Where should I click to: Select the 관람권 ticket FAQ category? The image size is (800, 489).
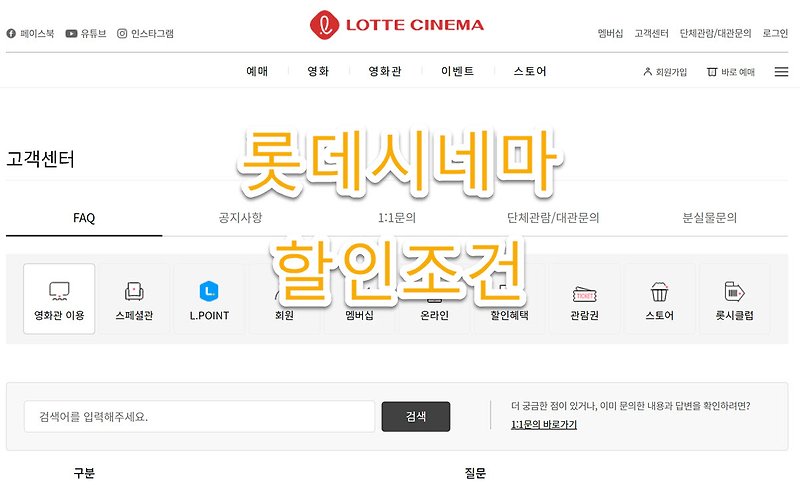coord(584,299)
